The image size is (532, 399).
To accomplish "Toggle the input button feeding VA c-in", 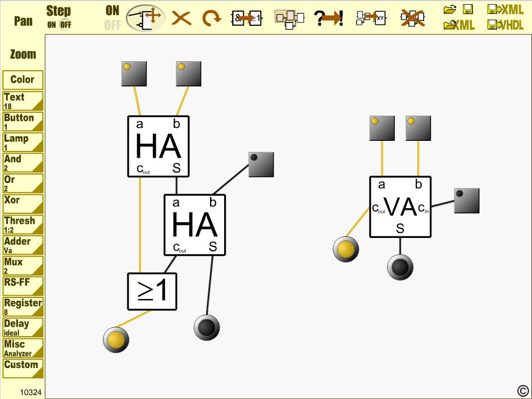I will [x=466, y=201].
